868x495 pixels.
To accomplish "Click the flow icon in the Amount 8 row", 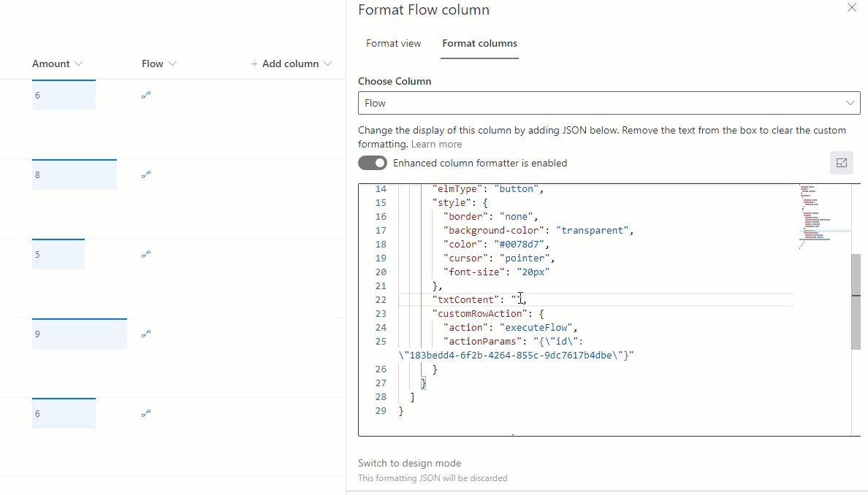I will tap(146, 174).
